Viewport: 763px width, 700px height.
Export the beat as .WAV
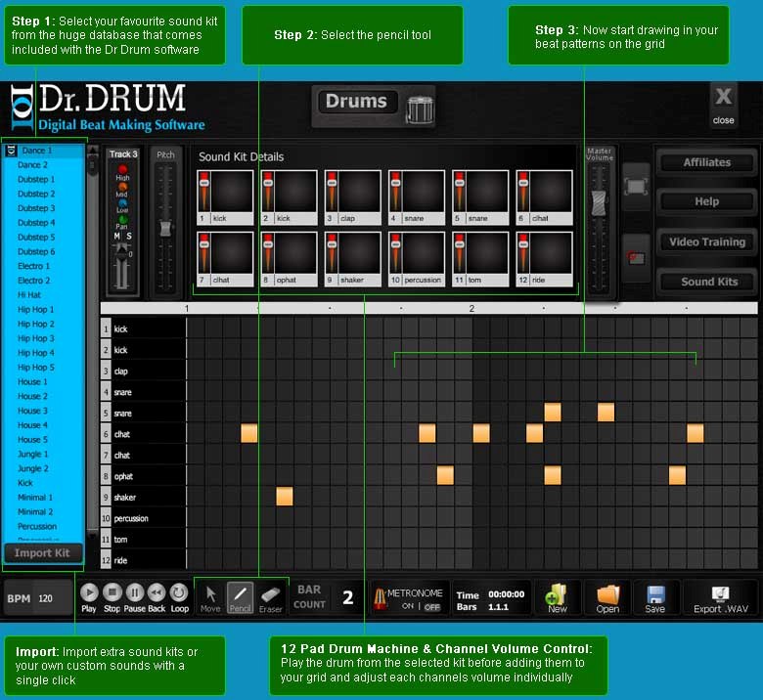point(721,598)
